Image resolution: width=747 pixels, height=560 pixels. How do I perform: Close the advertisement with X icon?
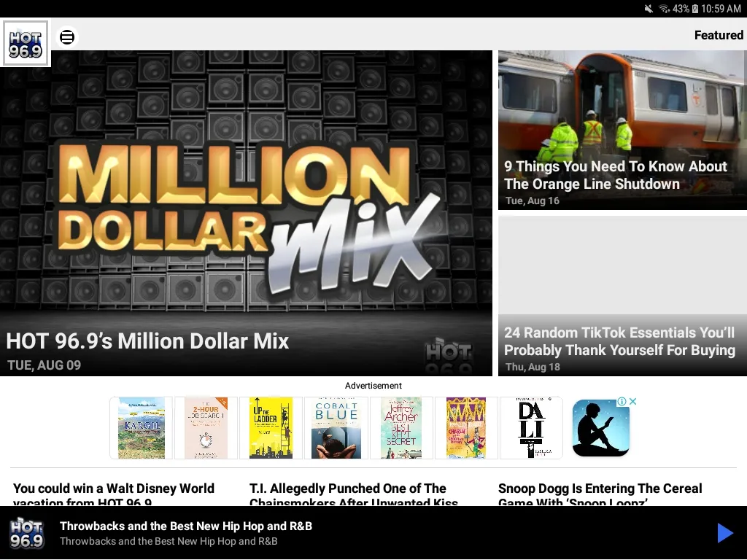[x=633, y=402]
